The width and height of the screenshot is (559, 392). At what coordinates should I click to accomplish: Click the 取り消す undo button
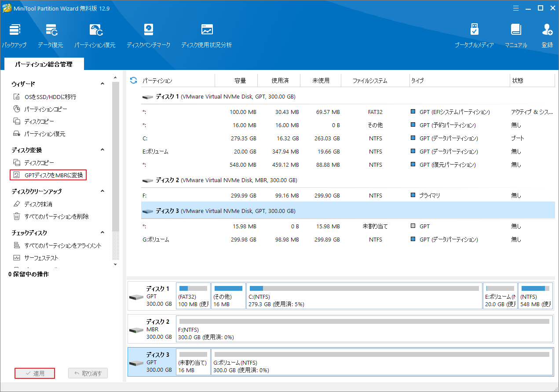pos(88,373)
